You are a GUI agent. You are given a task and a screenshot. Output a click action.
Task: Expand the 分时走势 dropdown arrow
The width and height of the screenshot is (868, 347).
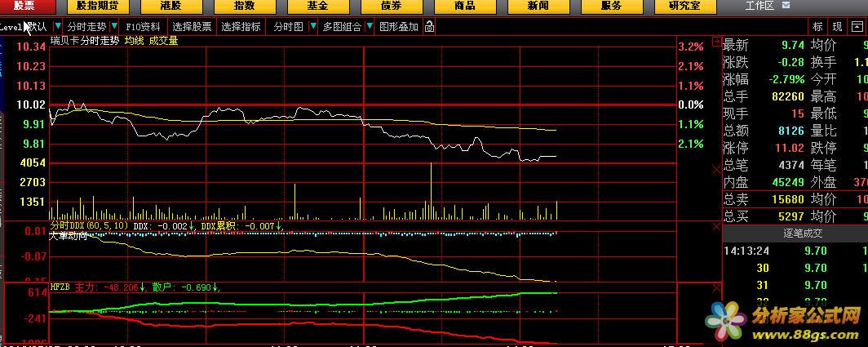click(113, 27)
